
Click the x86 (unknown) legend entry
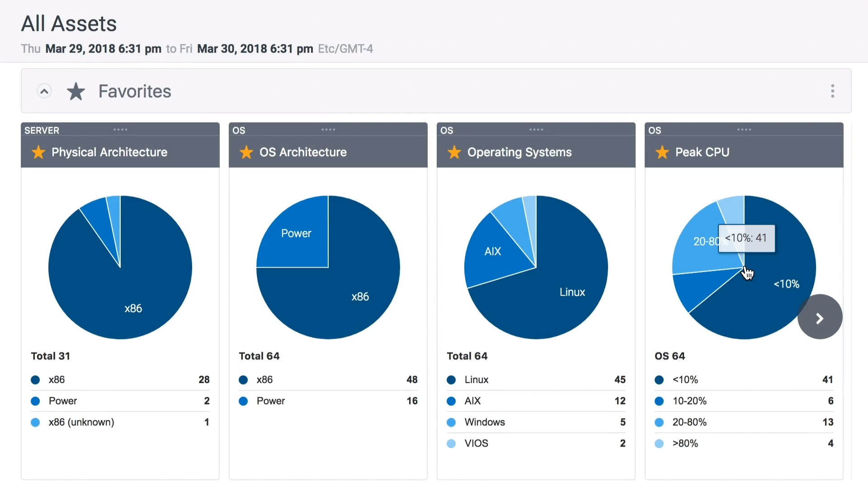click(x=81, y=422)
